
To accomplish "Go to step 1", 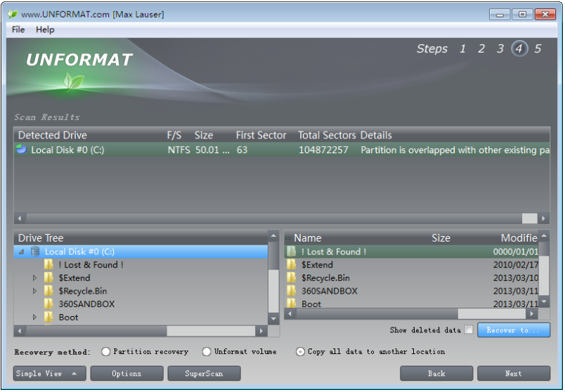I will pyautogui.click(x=462, y=48).
